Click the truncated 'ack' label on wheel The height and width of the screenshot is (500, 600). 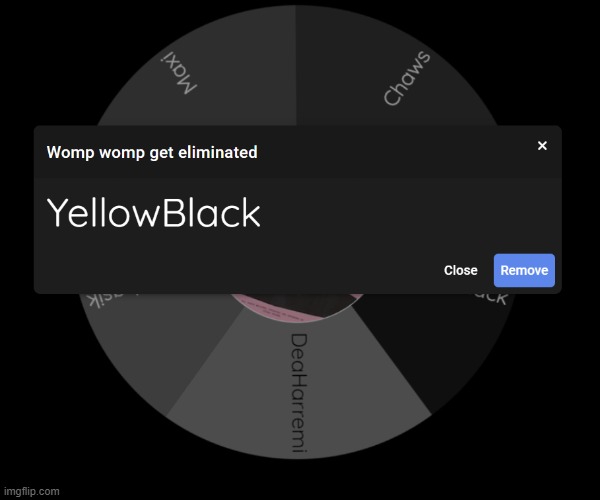coord(491,300)
